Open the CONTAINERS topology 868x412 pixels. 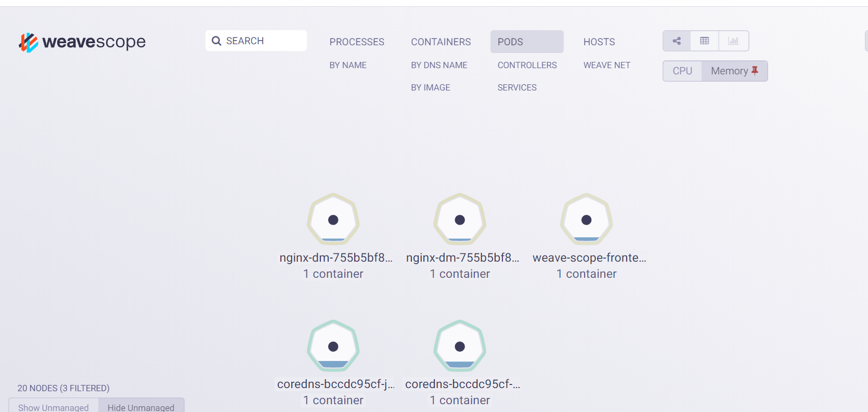(441, 42)
